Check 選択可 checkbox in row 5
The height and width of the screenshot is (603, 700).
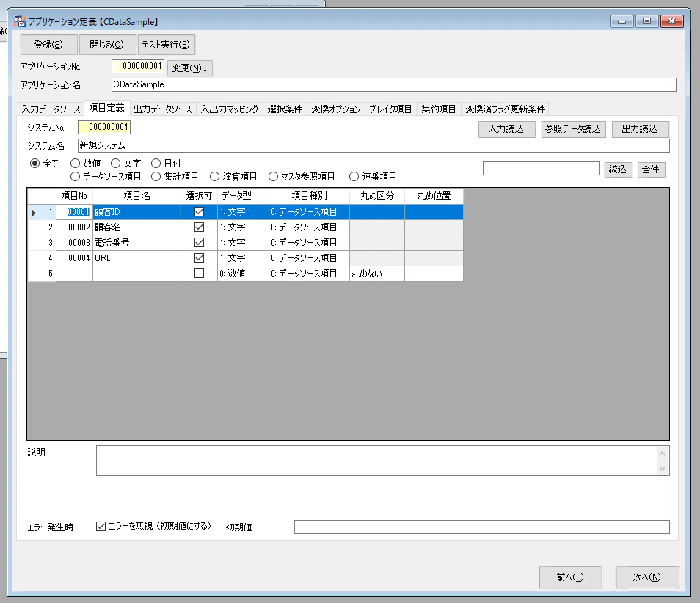pyautogui.click(x=199, y=273)
